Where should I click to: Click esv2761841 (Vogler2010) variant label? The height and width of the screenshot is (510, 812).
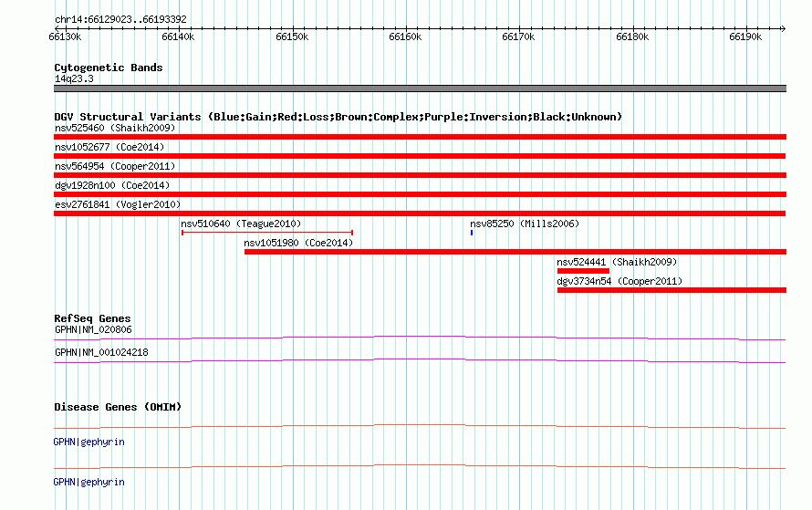pos(118,204)
